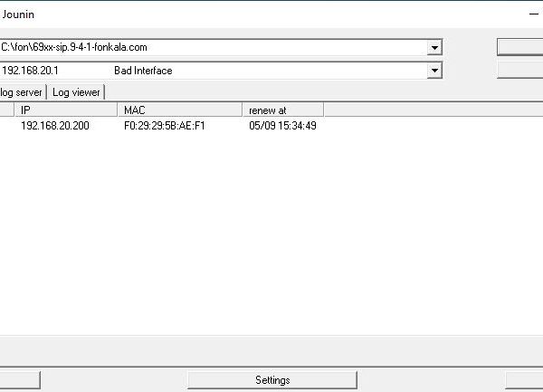This screenshot has width=543, height=392.
Task: Switch to the Log viewer tab
Action: click(x=76, y=92)
